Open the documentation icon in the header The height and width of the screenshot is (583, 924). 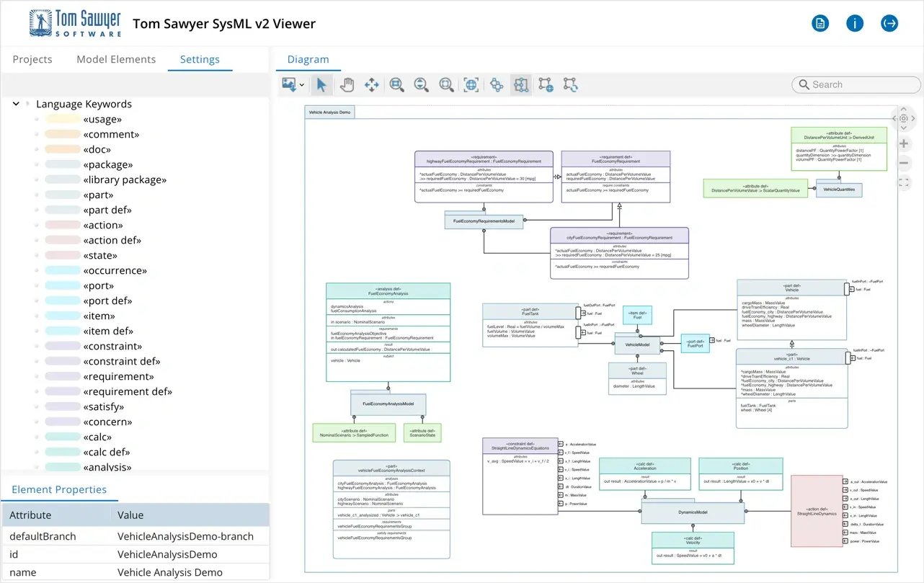820,23
